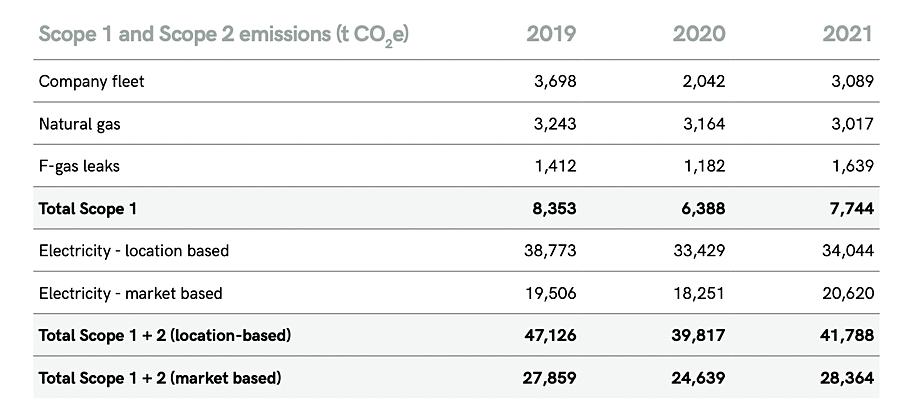923x420 pixels.
Task: Click the F-gas leaks row label
Action: click(79, 166)
